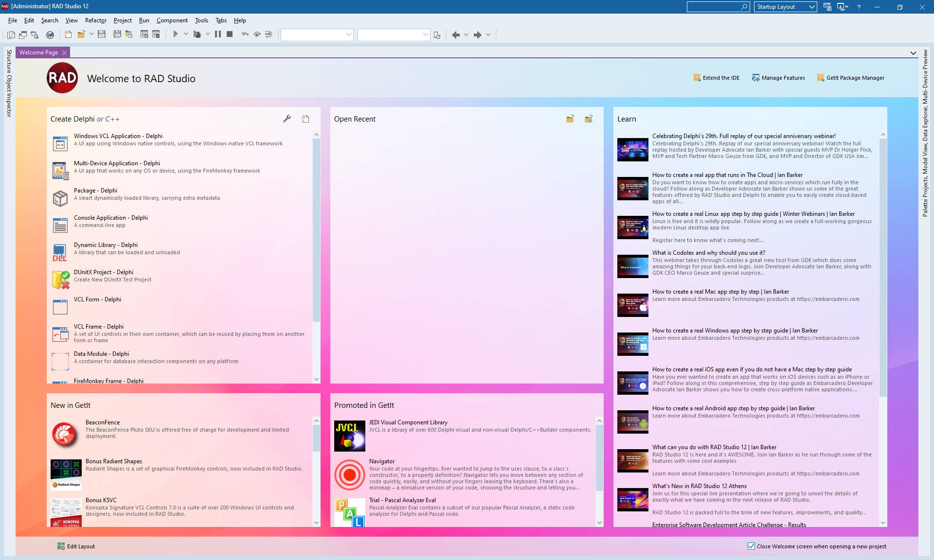Click the Promoted in GetIt scrollbar thumb
934x560 pixels.
[599, 458]
